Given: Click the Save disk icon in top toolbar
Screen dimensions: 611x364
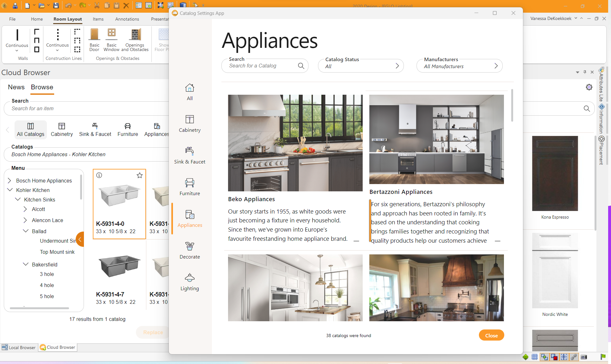Looking at the screenshot, I should click(x=56, y=5).
